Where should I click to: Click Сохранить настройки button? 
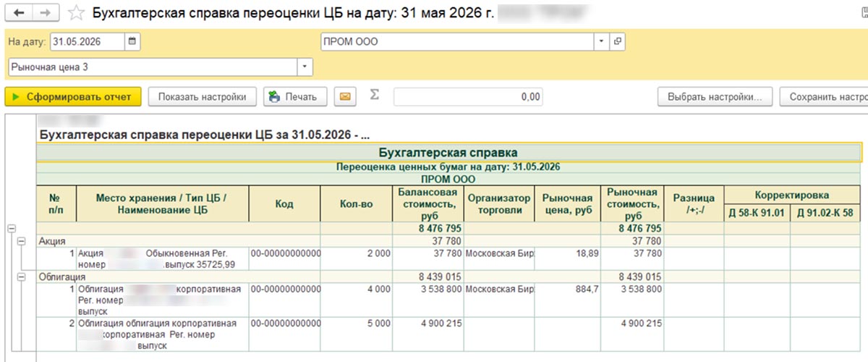coord(825,96)
